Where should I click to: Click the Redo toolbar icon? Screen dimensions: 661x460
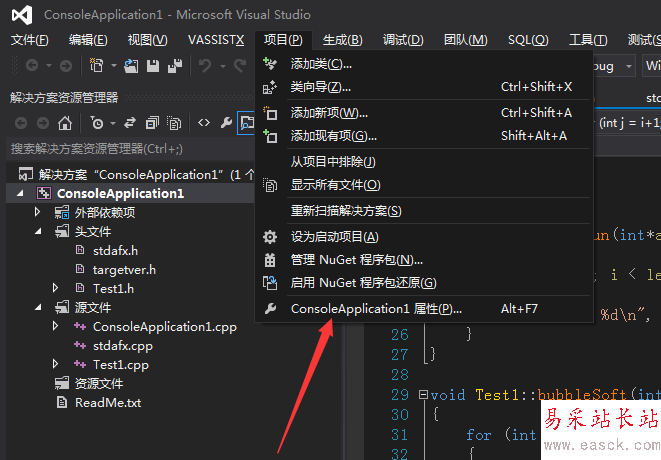(x=240, y=65)
